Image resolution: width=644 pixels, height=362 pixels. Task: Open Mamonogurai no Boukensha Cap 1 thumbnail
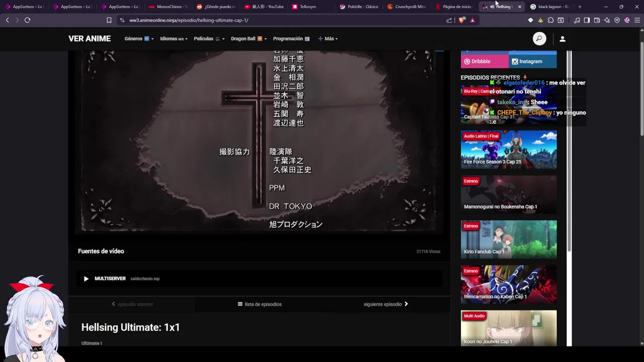[509, 195]
